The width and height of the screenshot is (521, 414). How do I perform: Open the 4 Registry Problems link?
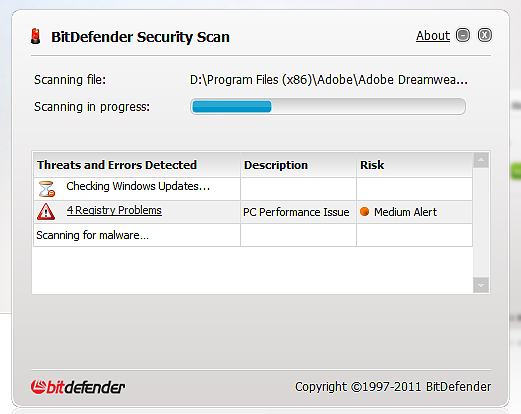coord(114,210)
